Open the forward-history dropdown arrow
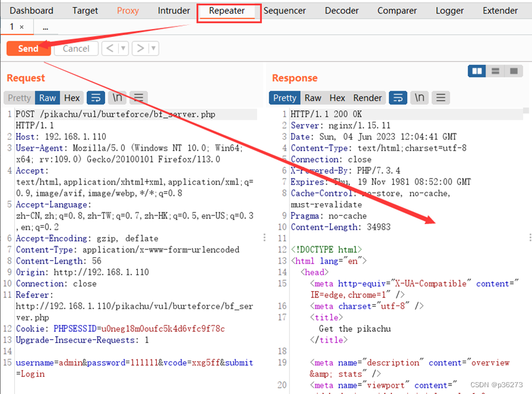The image size is (532, 394). point(154,49)
